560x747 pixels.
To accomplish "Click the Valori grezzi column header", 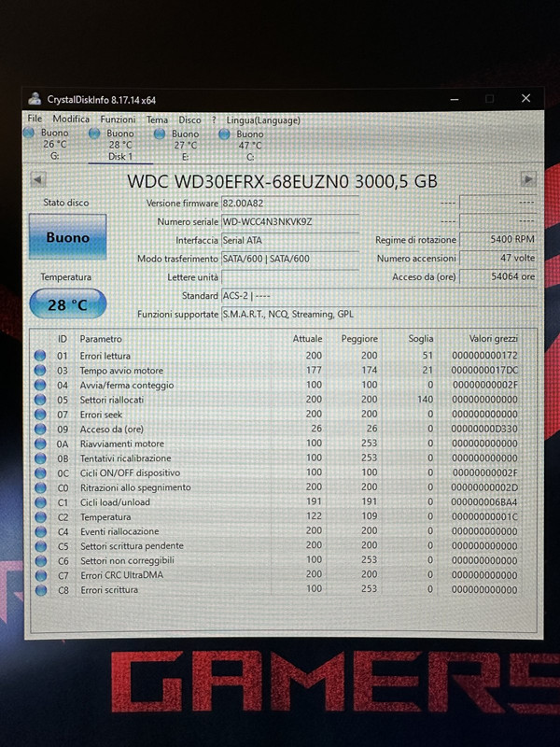I will tap(493, 339).
